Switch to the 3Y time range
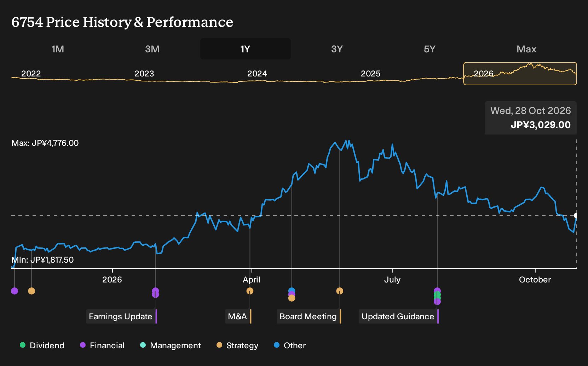 tap(337, 49)
